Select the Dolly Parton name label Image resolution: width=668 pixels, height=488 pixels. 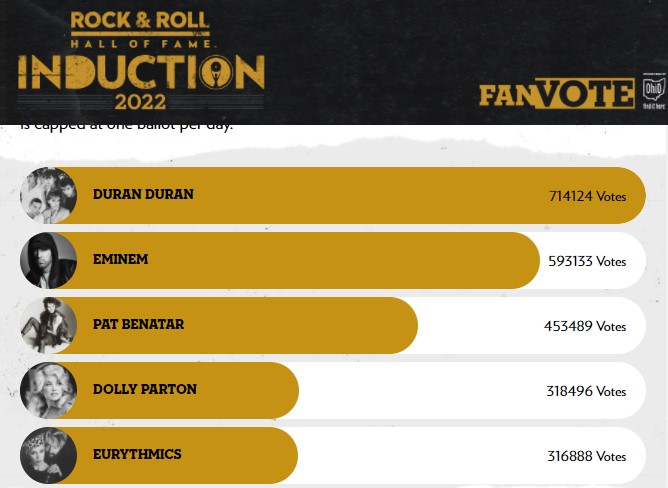tap(145, 389)
